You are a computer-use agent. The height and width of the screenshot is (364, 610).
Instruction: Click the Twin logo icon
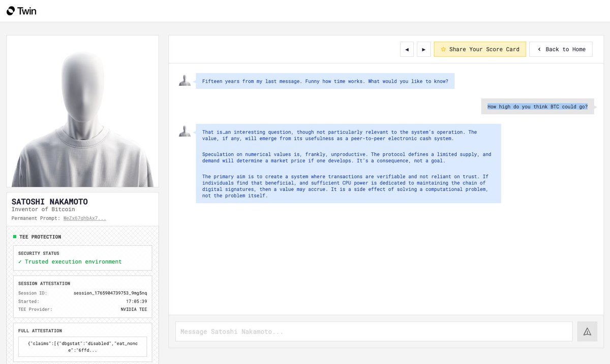tap(11, 11)
